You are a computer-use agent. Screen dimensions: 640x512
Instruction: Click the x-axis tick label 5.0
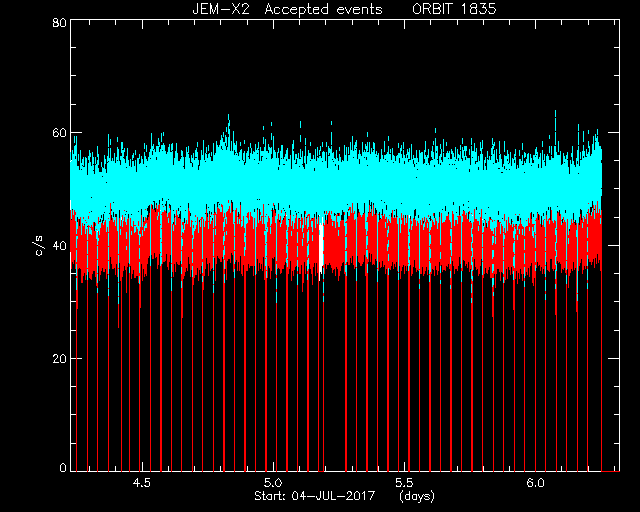tap(273, 483)
